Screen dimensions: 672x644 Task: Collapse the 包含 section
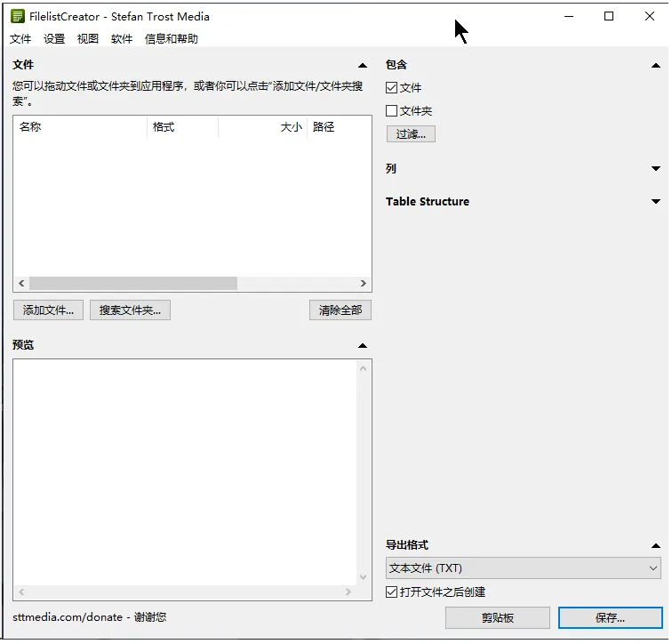pyautogui.click(x=656, y=66)
